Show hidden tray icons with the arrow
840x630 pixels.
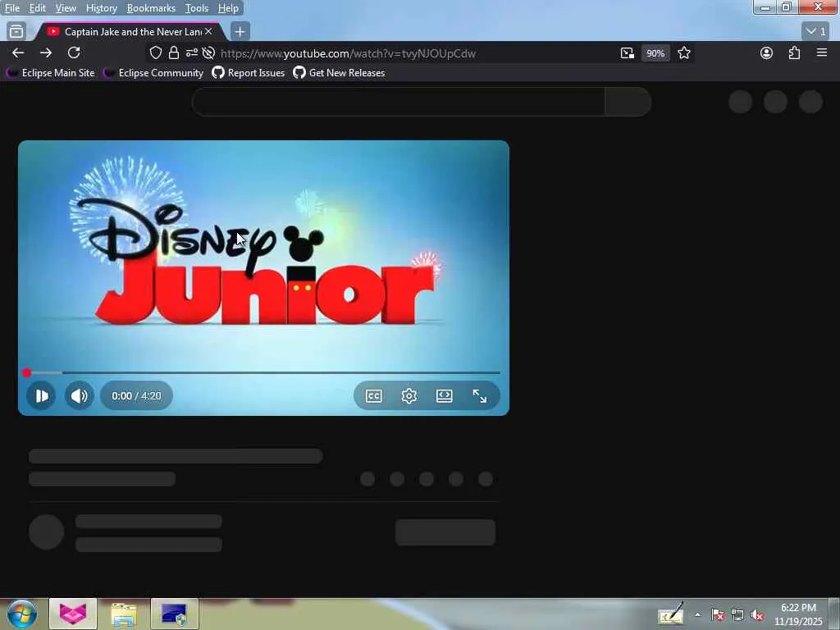point(697,614)
